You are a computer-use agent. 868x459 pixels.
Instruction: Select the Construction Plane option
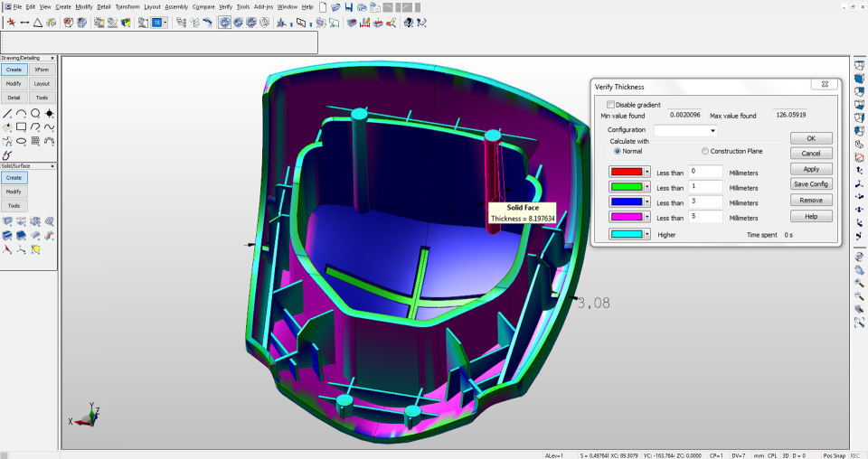tap(705, 151)
